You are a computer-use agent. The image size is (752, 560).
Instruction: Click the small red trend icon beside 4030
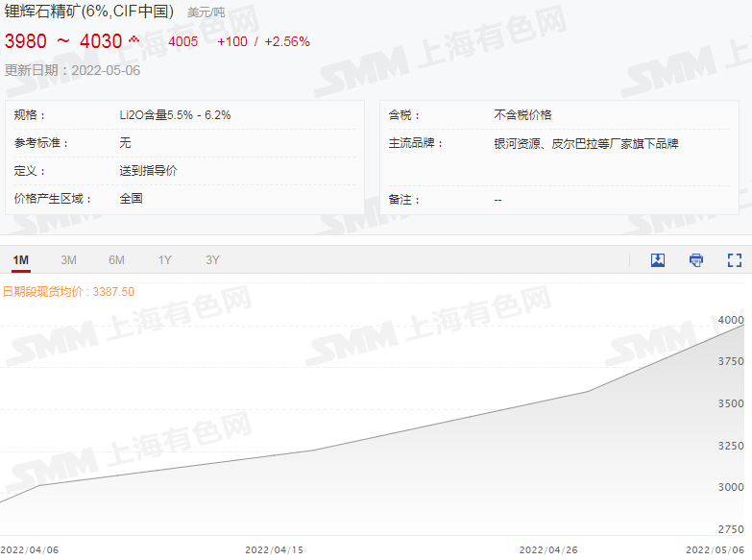[134, 38]
